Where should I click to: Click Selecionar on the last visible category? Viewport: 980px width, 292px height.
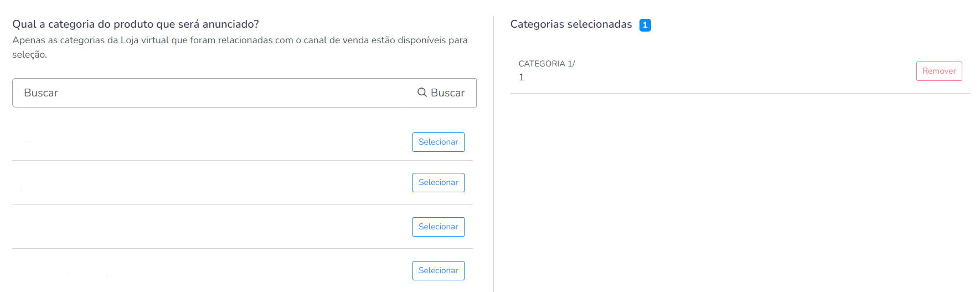tap(438, 270)
